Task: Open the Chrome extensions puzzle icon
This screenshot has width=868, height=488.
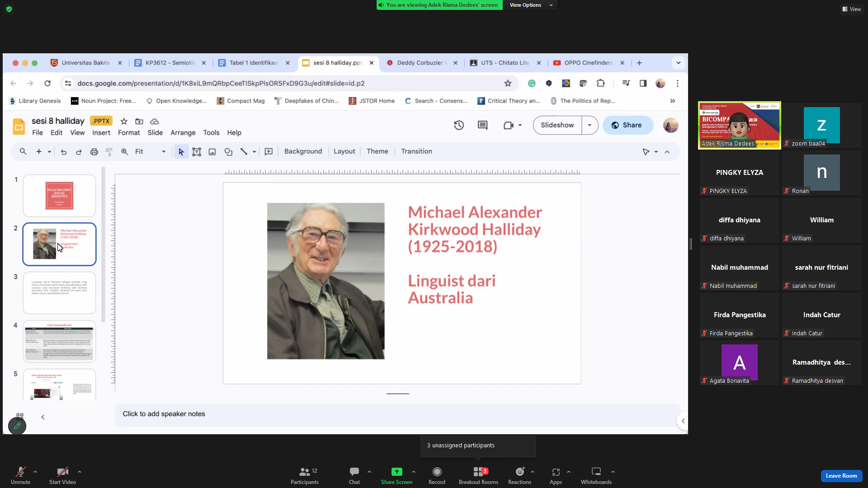Action: coord(600,83)
